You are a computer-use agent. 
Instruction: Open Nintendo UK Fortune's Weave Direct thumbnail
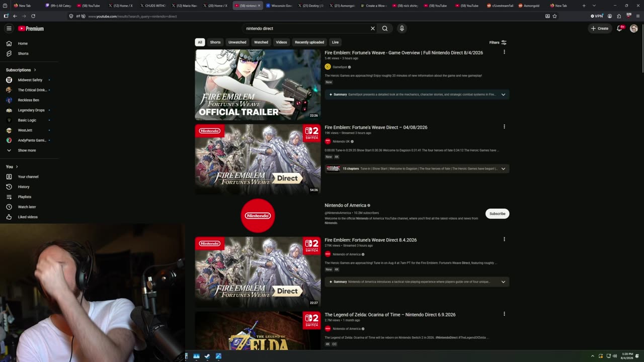(258, 159)
